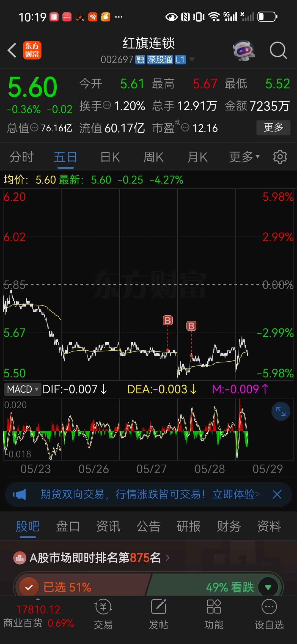
Task: Tap the 东方财富 orange logo
Action: pyautogui.click(x=32, y=50)
